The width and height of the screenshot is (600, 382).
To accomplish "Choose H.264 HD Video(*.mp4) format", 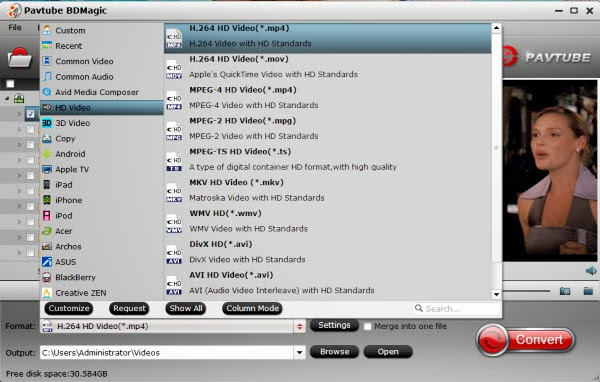I will click(x=328, y=38).
